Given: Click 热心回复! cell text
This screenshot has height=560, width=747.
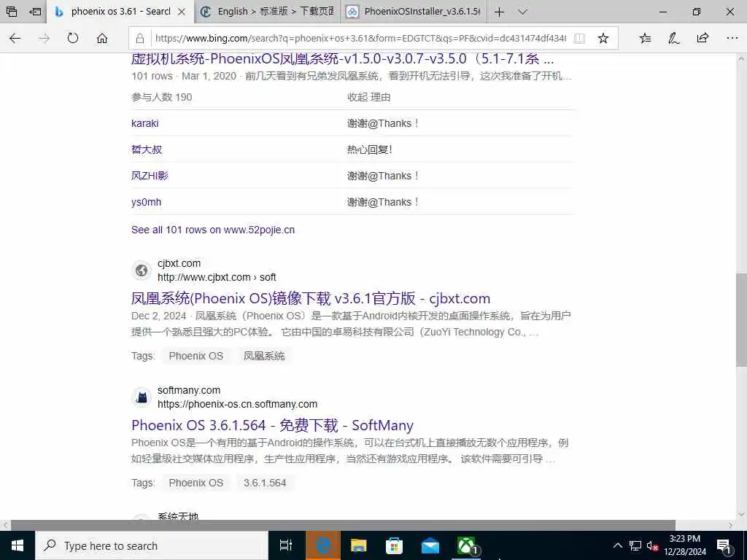Looking at the screenshot, I should click(370, 149).
